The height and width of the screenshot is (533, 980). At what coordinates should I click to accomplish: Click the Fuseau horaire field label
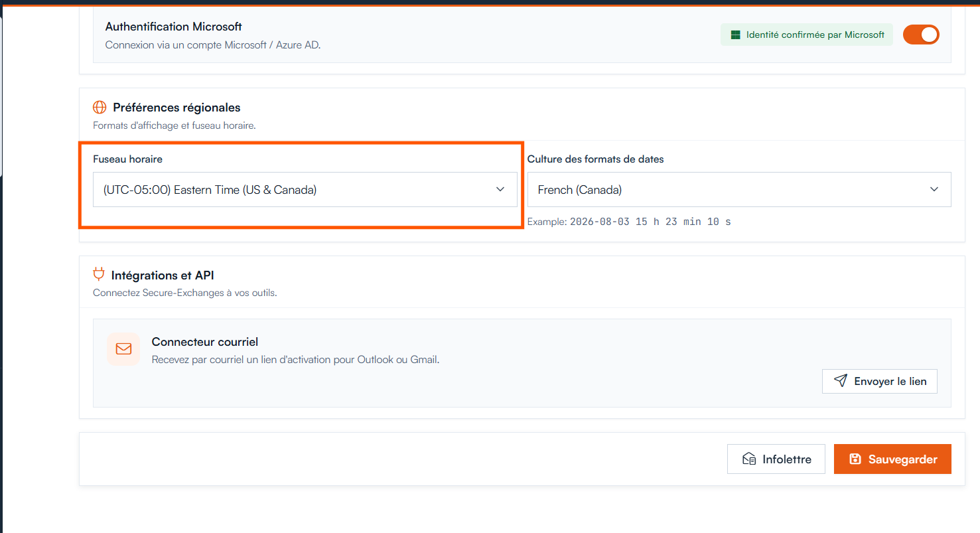click(x=127, y=159)
